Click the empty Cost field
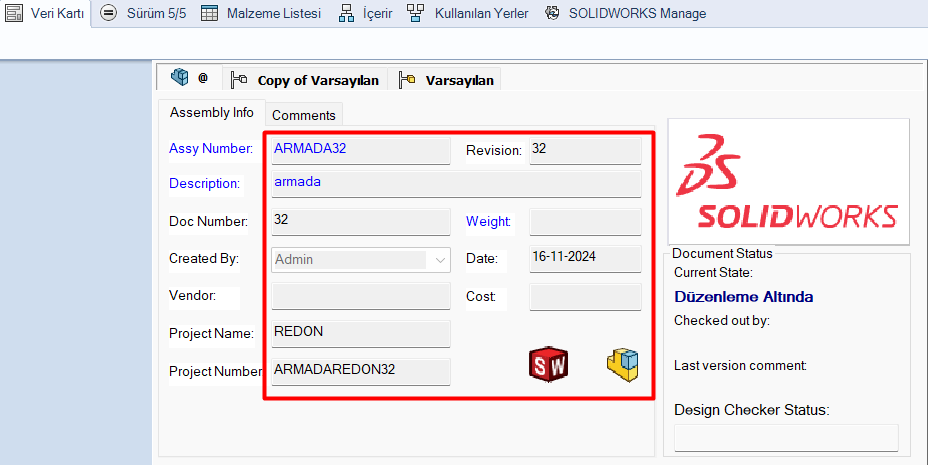 585,296
